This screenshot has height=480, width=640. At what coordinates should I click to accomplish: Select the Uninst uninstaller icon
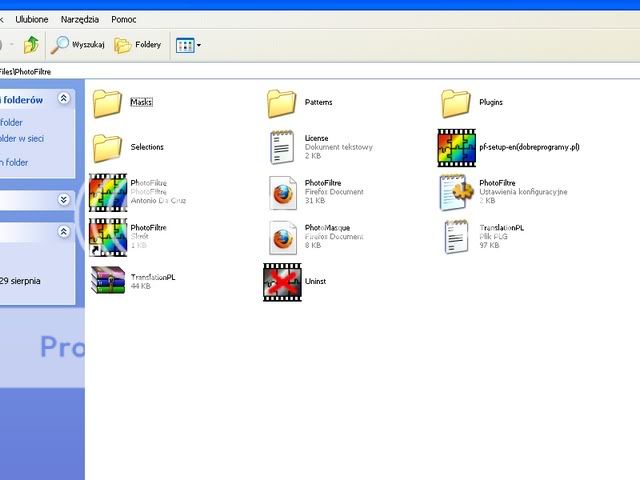[282, 282]
